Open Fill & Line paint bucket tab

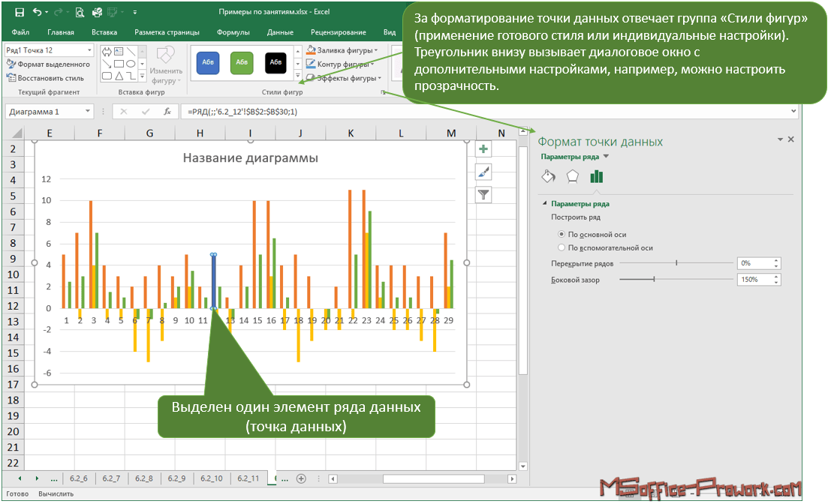pyautogui.click(x=549, y=175)
